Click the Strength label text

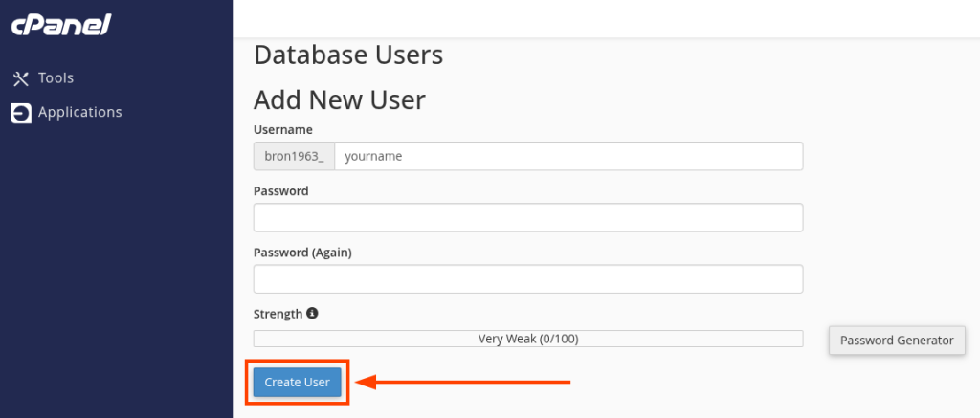pyautogui.click(x=278, y=314)
